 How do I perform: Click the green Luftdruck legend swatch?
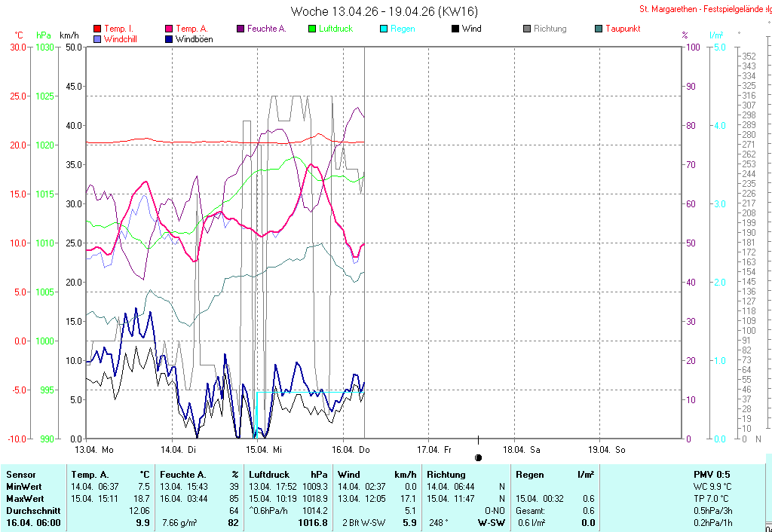312,29
